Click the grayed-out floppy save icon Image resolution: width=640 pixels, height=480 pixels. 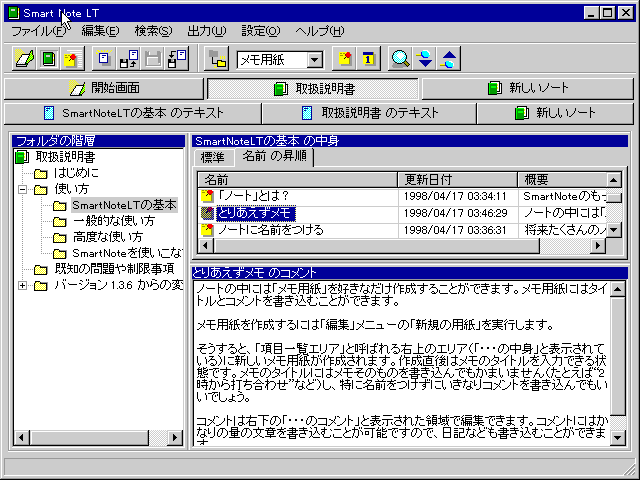153,59
